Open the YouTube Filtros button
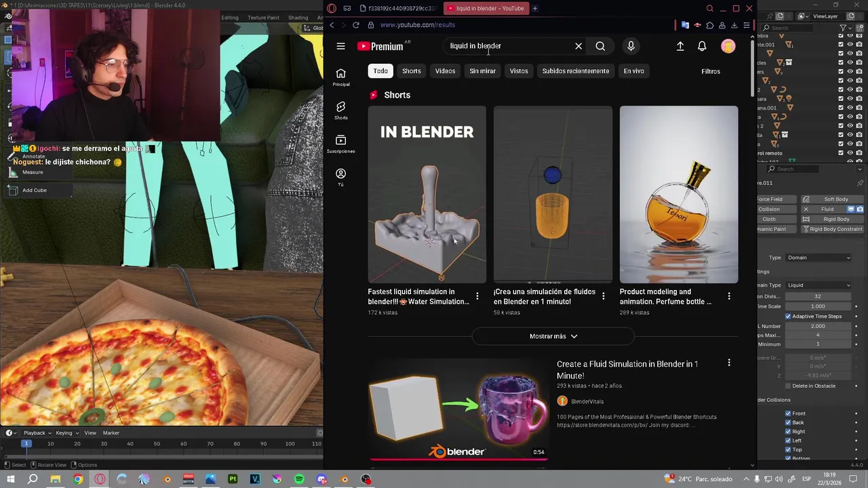868x488 pixels. [x=711, y=71]
